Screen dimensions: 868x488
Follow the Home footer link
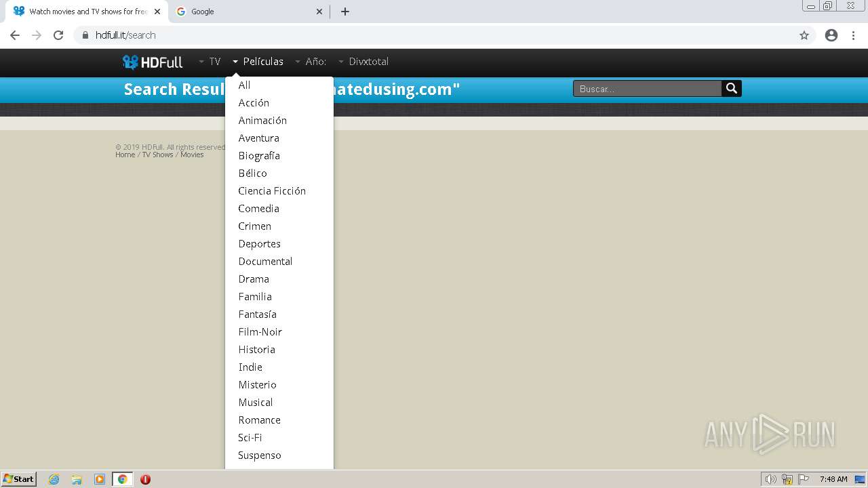[x=125, y=155]
